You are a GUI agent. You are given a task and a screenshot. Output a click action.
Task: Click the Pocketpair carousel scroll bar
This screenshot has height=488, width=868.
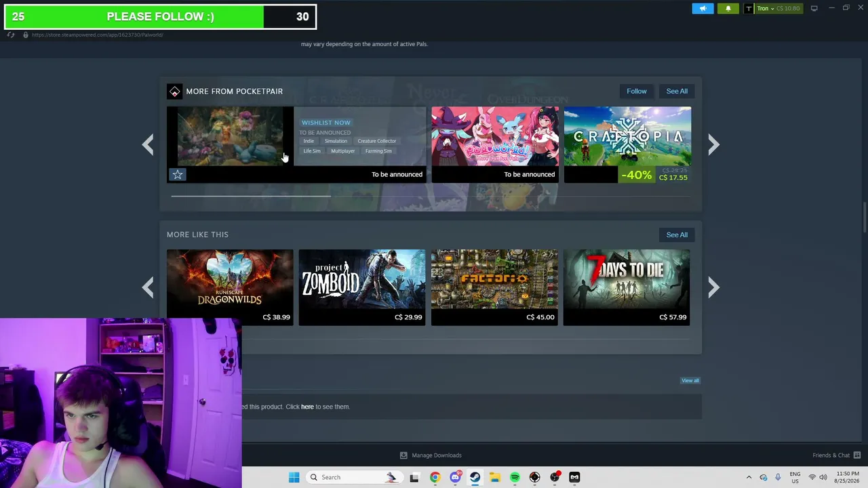click(251, 196)
